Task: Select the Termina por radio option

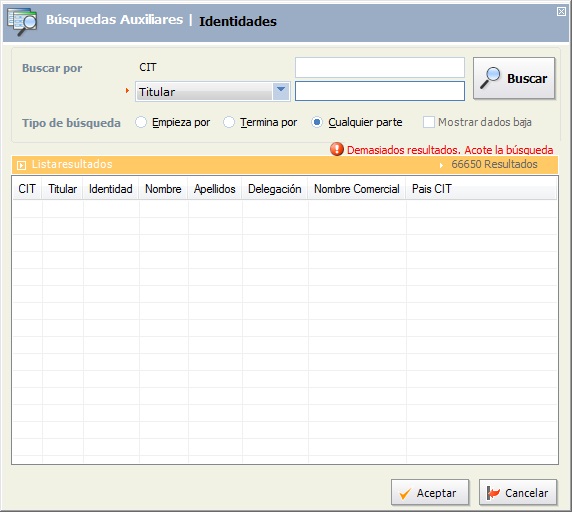Action: tap(229, 122)
